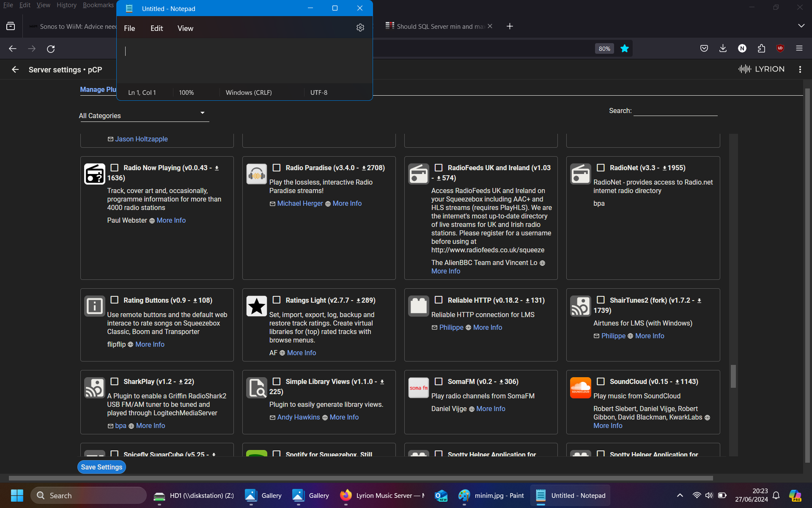Expand the Firefox list all tabs chevron
The image size is (812, 508).
(x=801, y=26)
